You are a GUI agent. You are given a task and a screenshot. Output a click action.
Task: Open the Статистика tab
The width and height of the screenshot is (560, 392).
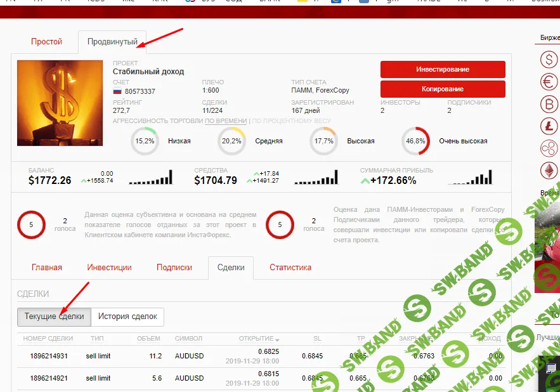290,268
